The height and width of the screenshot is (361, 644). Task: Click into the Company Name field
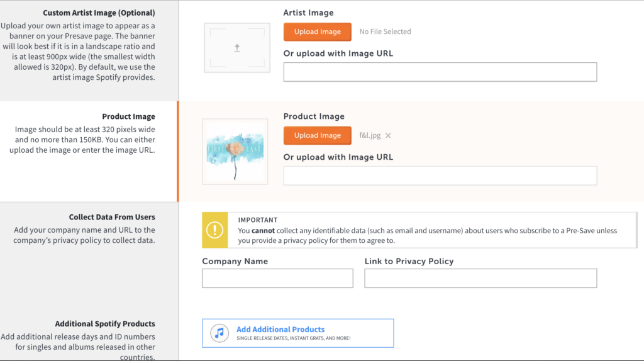pos(277,278)
